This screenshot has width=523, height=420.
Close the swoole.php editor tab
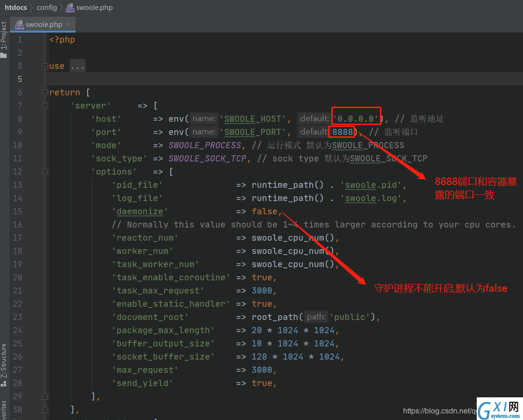[x=68, y=25]
